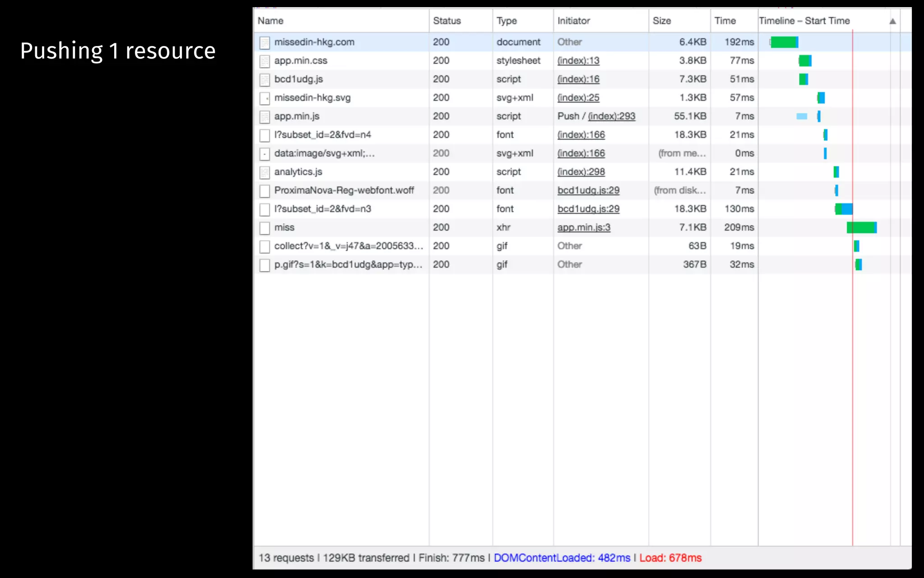The height and width of the screenshot is (578, 924).
Task: Sort by the Initiator column header
Action: (x=601, y=21)
